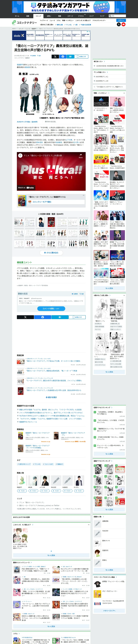Click もっと見る under 特集・インタビュー

(109, 289)
